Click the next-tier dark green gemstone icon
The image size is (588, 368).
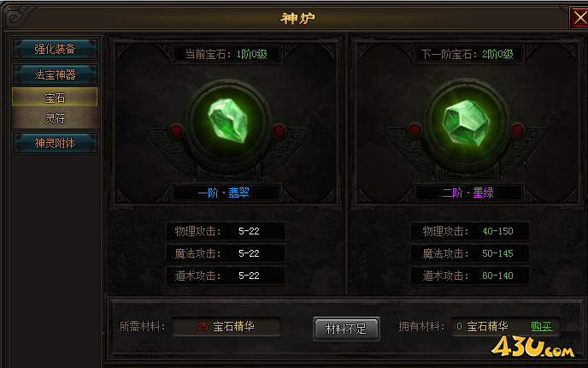(466, 122)
